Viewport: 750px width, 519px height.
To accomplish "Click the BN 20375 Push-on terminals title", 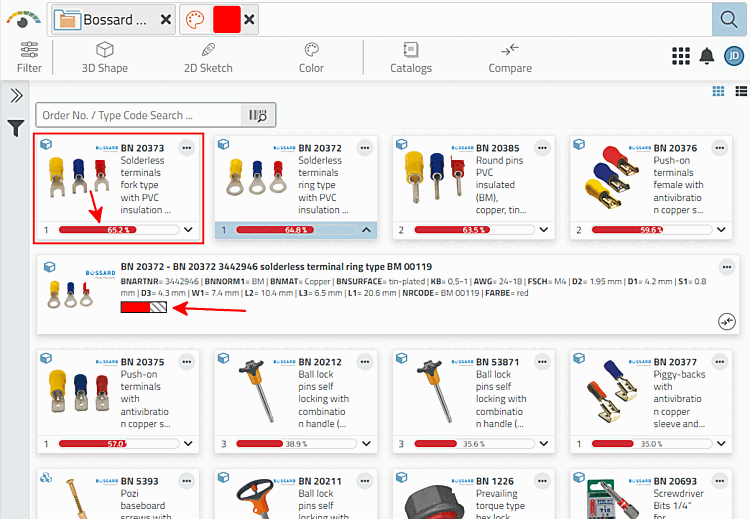I will pos(142,362).
